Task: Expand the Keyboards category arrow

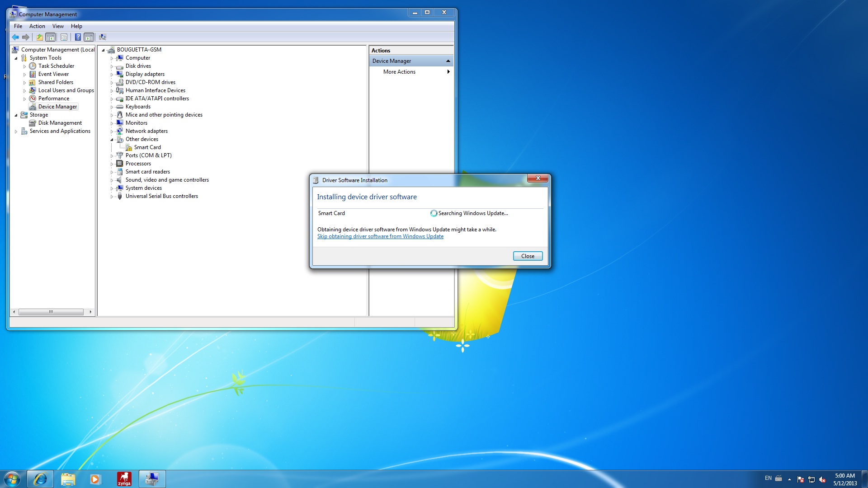Action: coord(112,107)
